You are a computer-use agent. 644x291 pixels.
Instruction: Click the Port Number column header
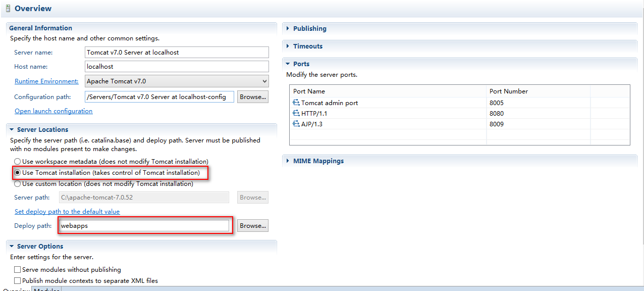pyautogui.click(x=538, y=91)
